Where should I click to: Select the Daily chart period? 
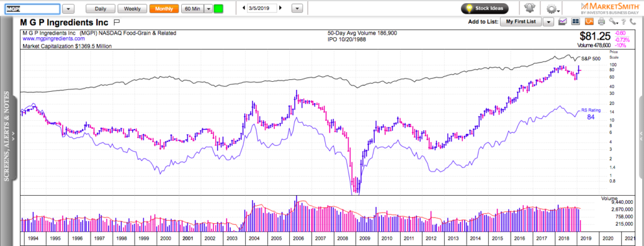pos(100,9)
